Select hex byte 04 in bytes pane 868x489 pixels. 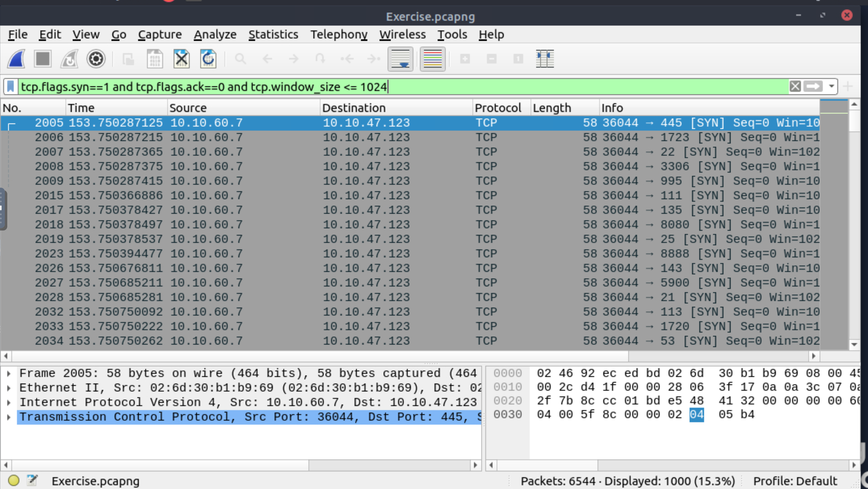coord(697,414)
